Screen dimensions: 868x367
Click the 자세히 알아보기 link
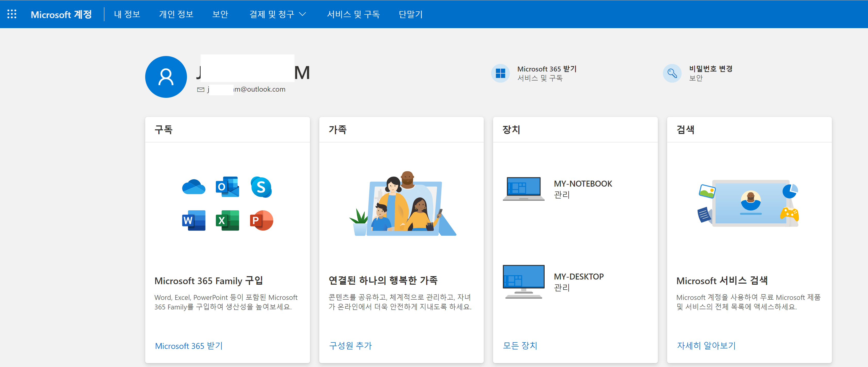point(706,346)
